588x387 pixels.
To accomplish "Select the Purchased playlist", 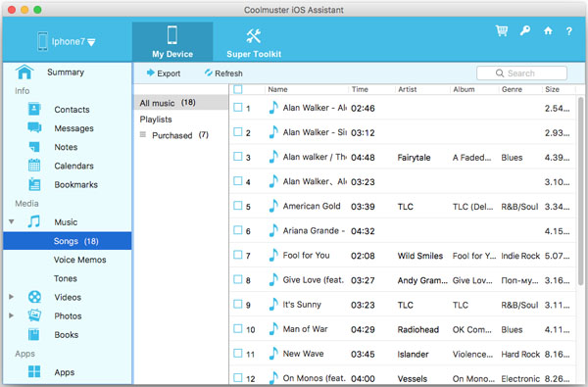I will pyautogui.click(x=180, y=135).
